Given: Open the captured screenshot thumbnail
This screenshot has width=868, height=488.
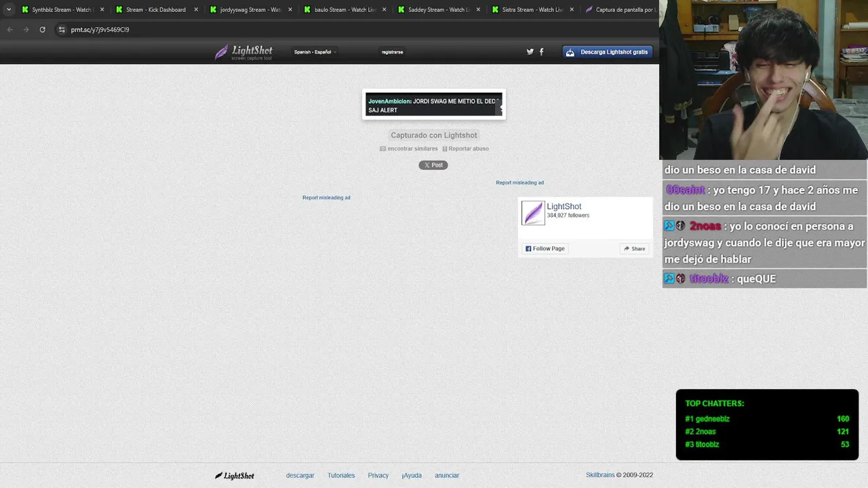Looking at the screenshot, I should click(x=434, y=104).
